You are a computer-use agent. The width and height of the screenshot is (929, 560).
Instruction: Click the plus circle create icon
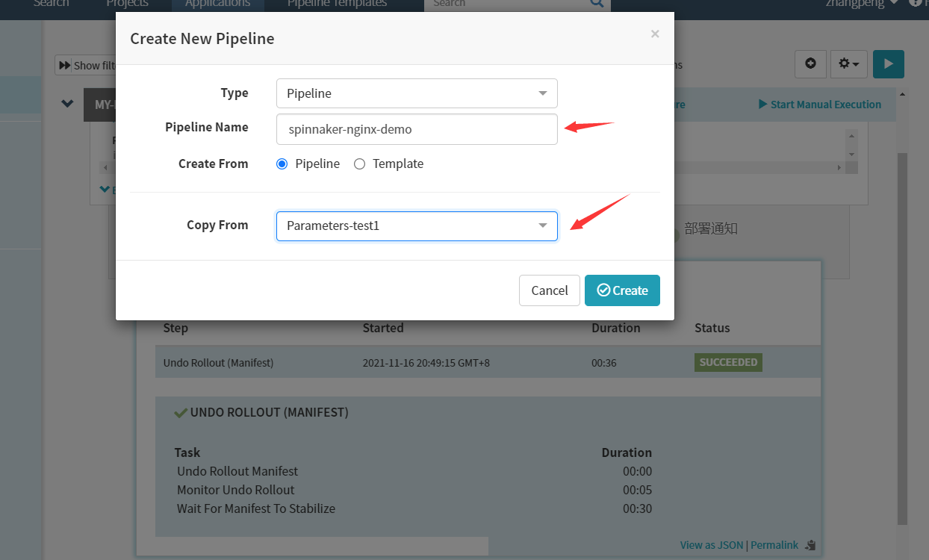pos(810,64)
